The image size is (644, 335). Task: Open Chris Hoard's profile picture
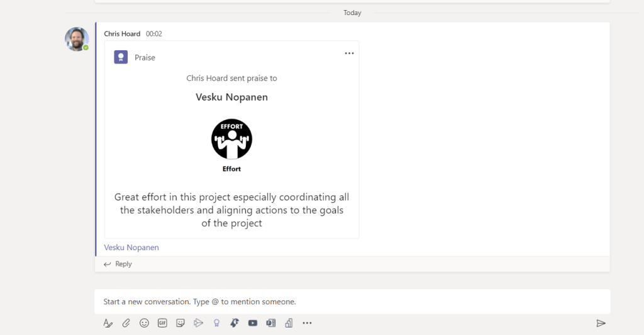coord(77,39)
